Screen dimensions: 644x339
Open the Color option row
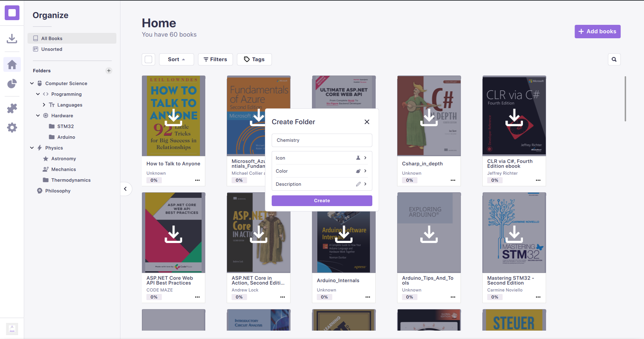[x=321, y=171]
